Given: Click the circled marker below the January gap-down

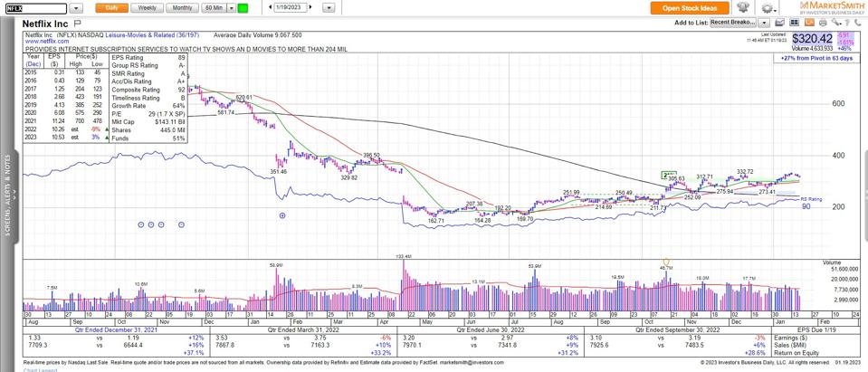Looking at the screenshot, I should [283, 216].
